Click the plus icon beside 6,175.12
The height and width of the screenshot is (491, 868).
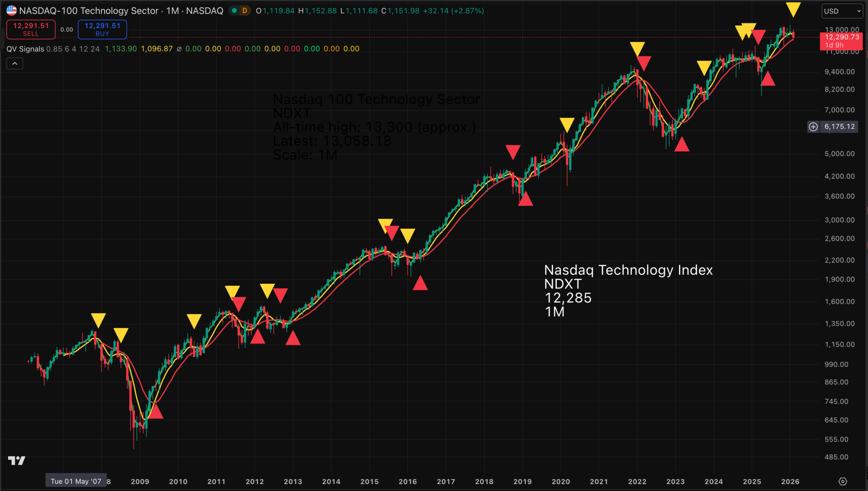point(813,127)
